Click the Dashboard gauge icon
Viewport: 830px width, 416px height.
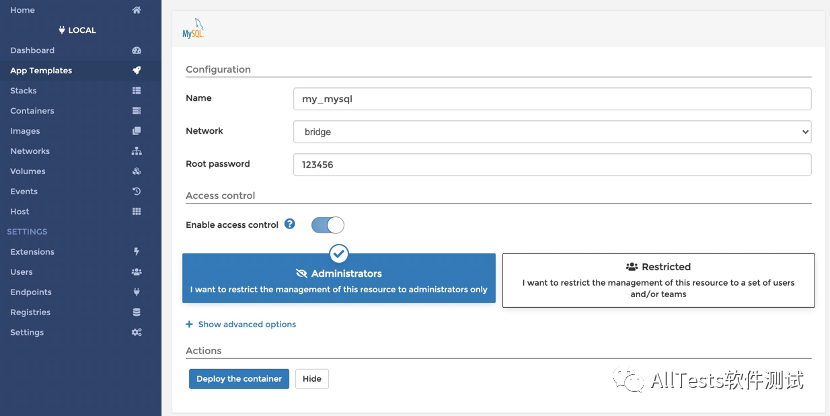(x=137, y=50)
